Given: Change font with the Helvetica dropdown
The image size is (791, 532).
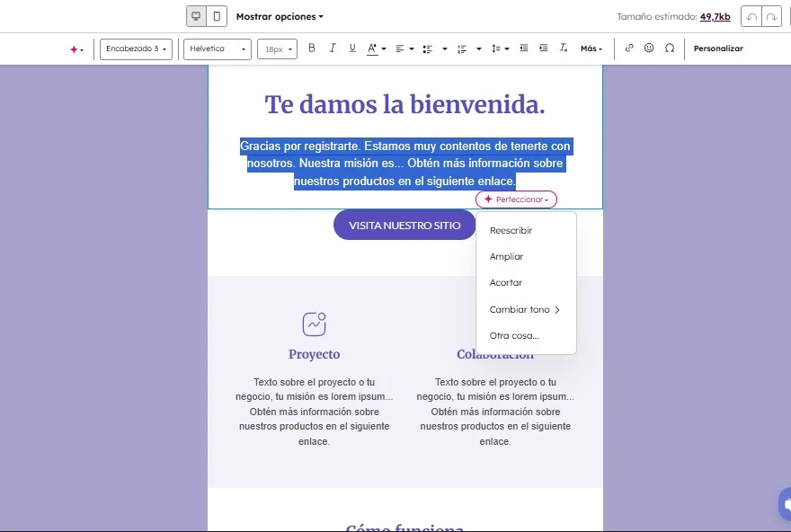Looking at the screenshot, I should tap(218, 49).
